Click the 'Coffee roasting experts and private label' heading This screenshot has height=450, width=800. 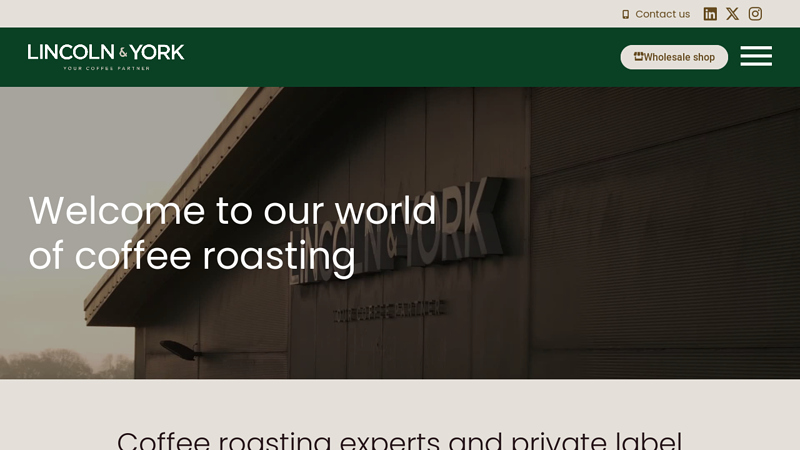[x=399, y=440]
